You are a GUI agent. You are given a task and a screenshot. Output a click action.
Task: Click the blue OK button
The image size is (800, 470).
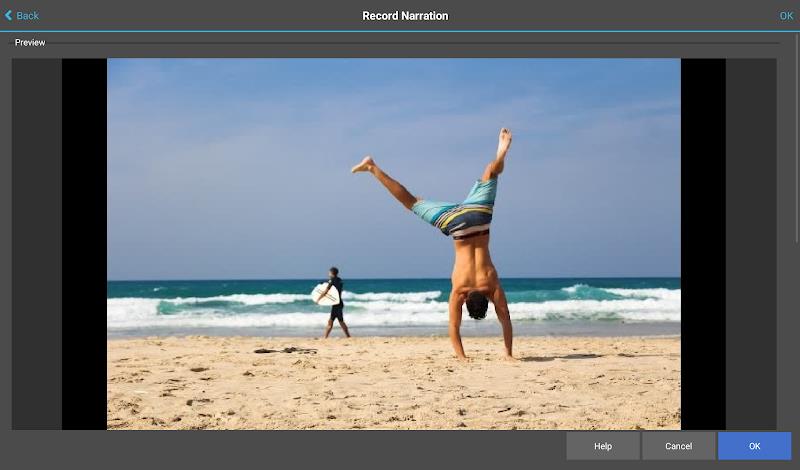[755, 446]
